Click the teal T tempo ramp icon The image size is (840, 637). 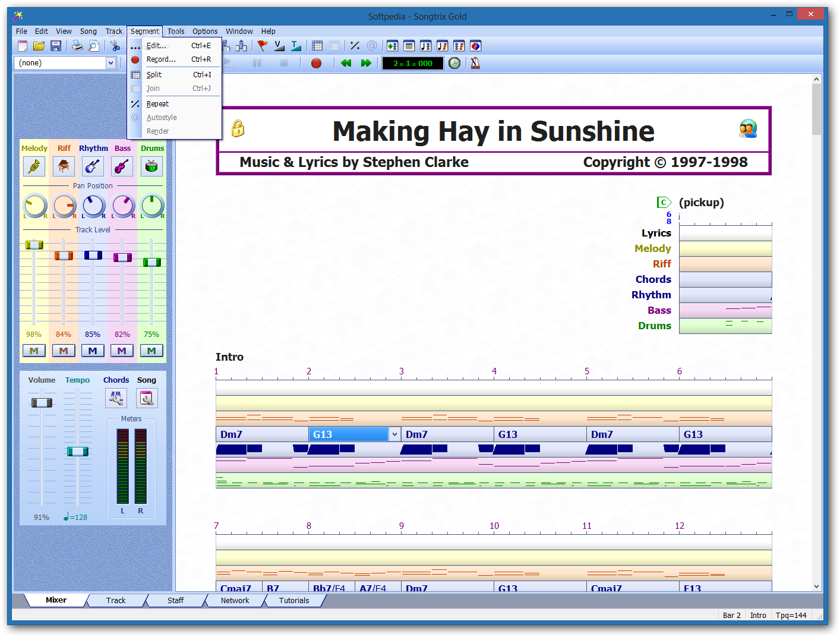(x=296, y=46)
